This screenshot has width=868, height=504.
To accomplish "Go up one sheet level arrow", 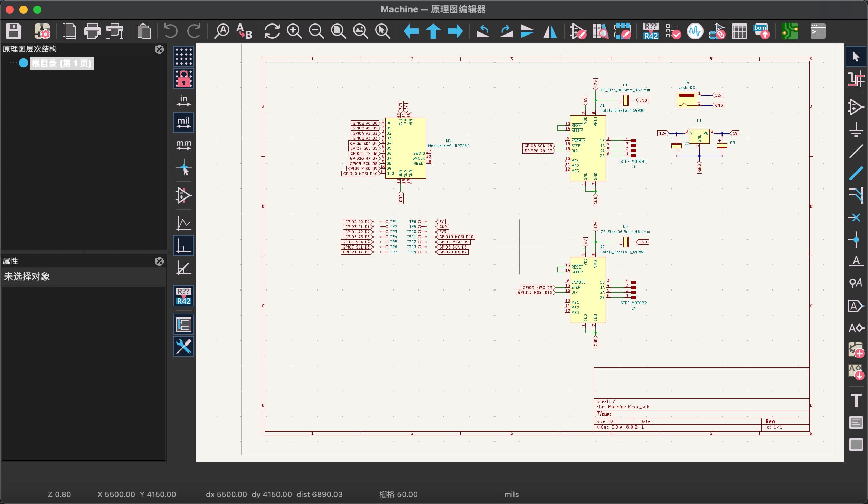I will 433,31.
